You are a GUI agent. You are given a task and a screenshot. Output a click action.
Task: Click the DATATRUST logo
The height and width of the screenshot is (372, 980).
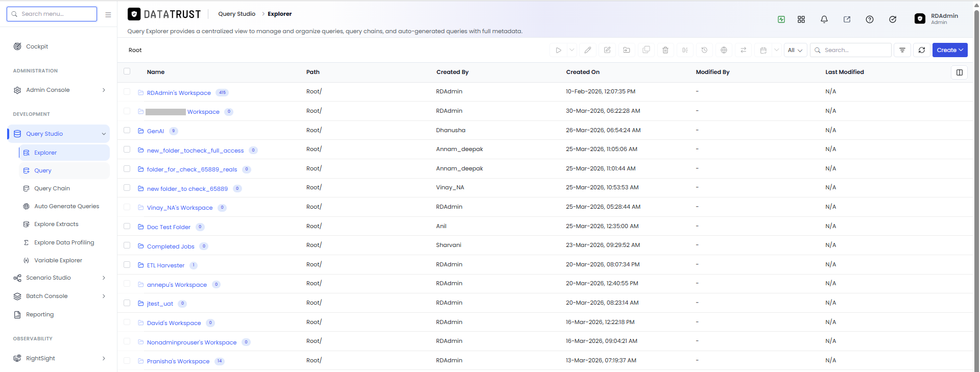(164, 14)
